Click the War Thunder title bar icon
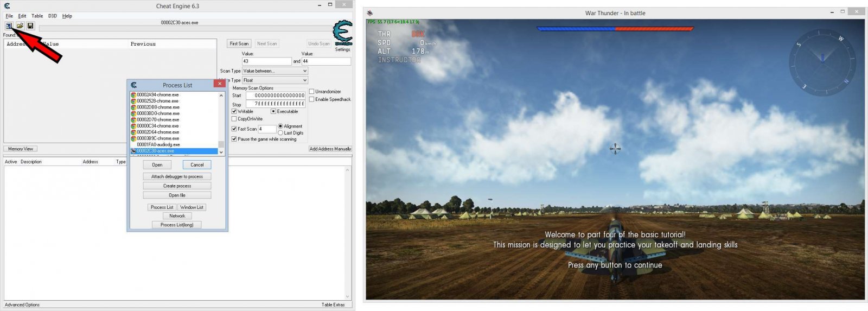 (370, 13)
